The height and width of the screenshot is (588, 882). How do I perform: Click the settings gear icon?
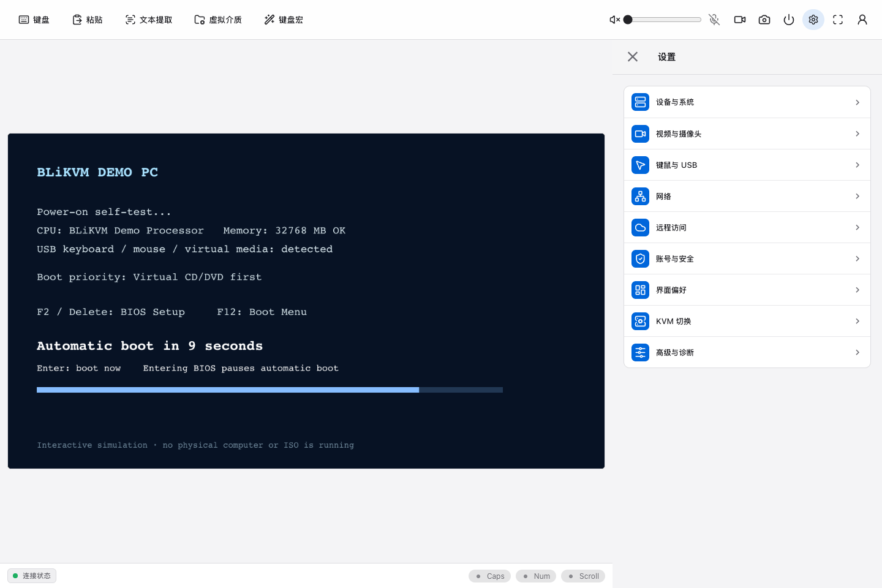pos(813,20)
